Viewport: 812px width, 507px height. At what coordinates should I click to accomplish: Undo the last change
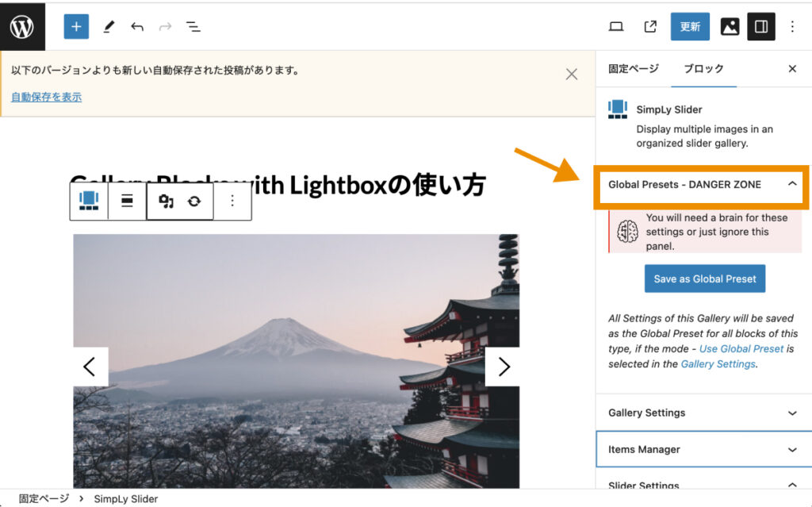[136, 26]
